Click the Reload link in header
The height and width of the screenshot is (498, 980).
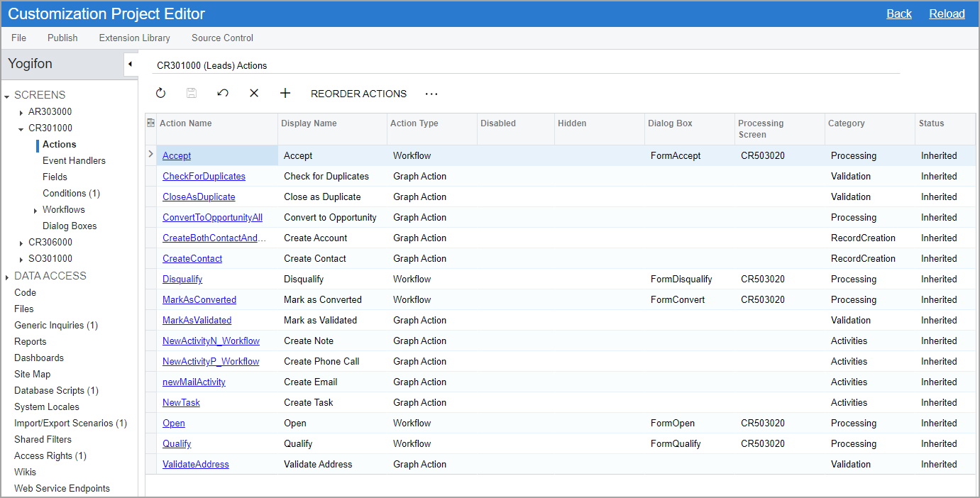click(x=947, y=13)
